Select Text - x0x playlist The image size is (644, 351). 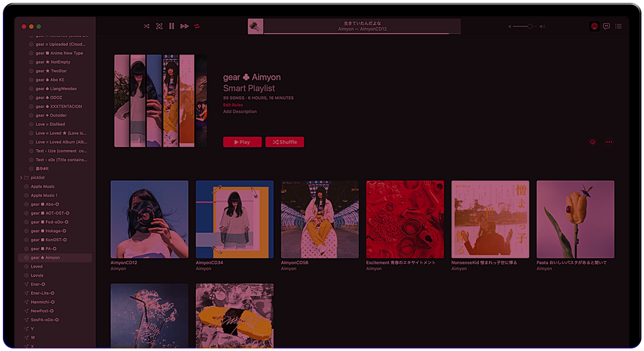(55, 160)
